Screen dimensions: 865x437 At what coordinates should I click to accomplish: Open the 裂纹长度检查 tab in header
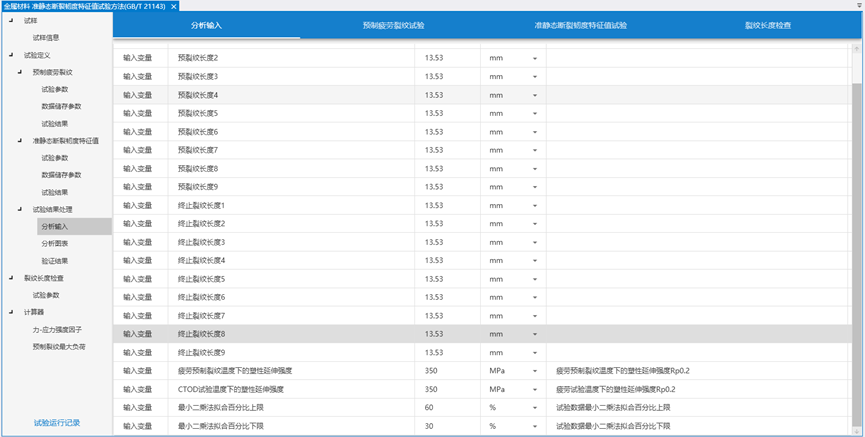(768, 25)
